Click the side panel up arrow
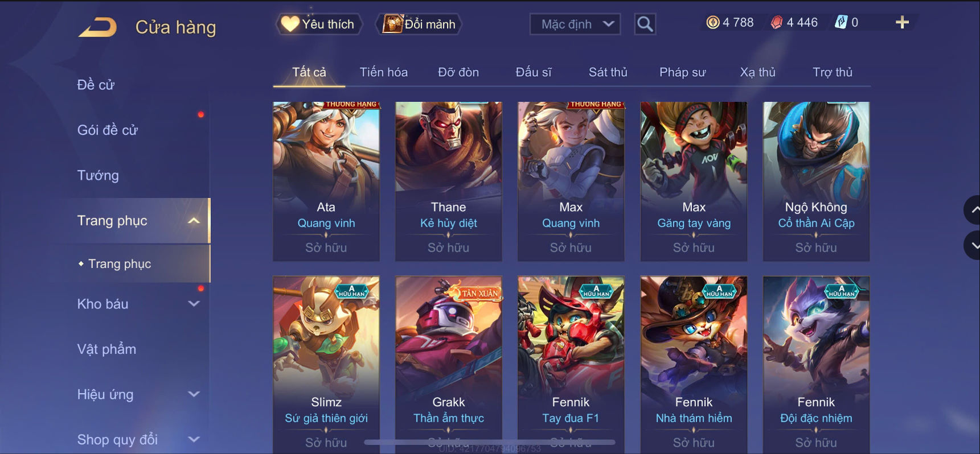The height and width of the screenshot is (454, 980). [x=973, y=210]
